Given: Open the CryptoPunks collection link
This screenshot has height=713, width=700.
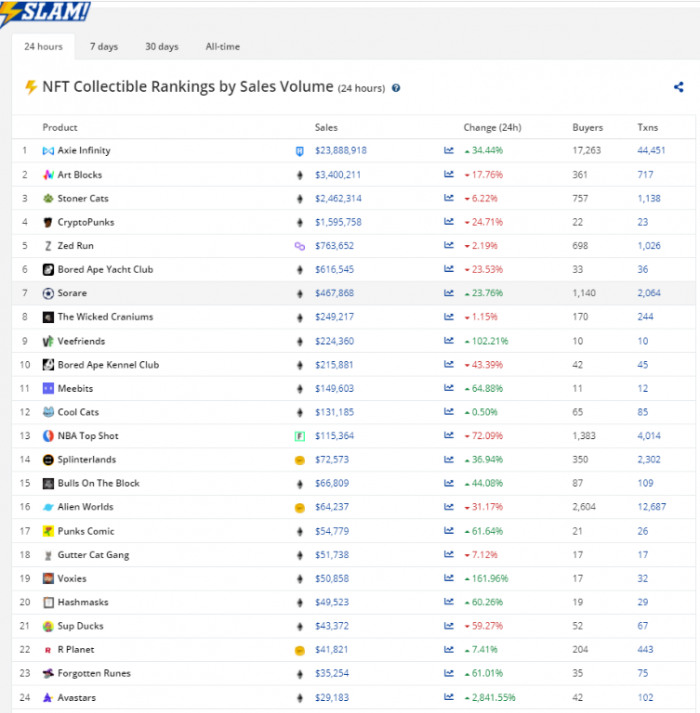Looking at the screenshot, I should 86,222.
